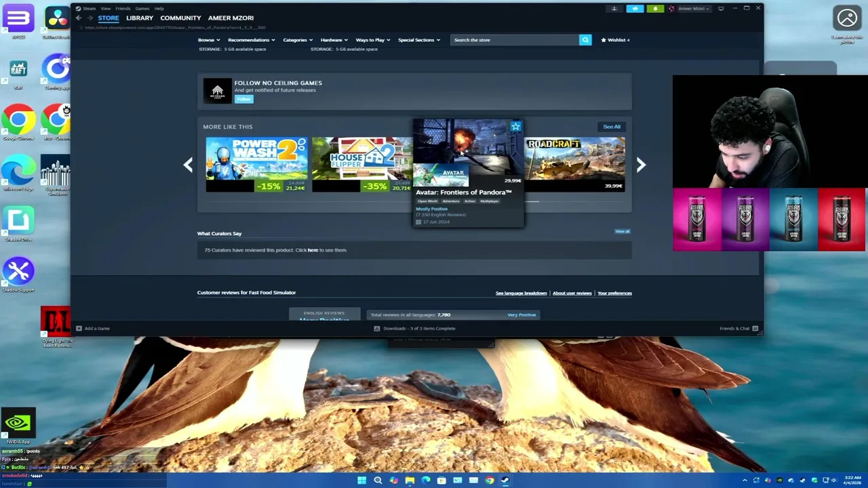Follow No Ceiling Games with Follow button
The image size is (868, 488).
[x=244, y=99]
